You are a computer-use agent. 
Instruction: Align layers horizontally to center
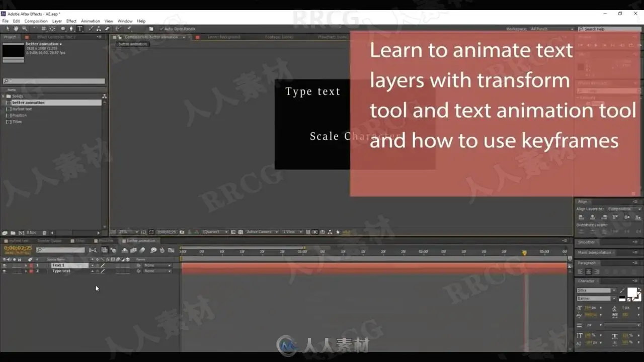coord(592,217)
